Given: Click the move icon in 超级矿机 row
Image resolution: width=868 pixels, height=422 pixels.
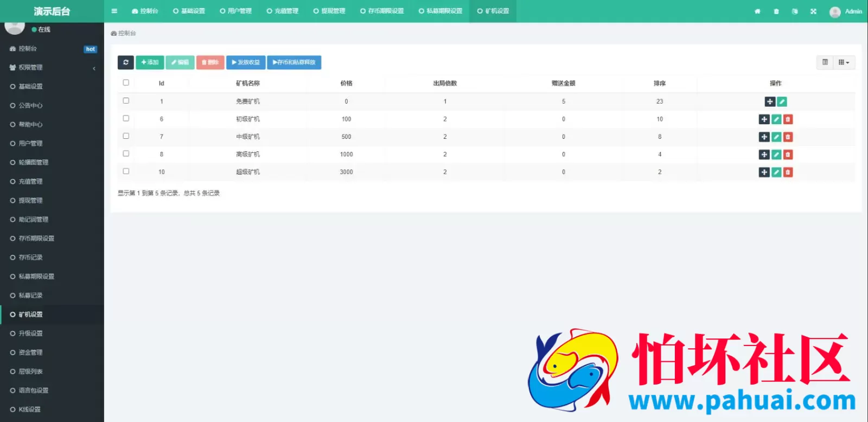Looking at the screenshot, I should pyautogui.click(x=764, y=172).
